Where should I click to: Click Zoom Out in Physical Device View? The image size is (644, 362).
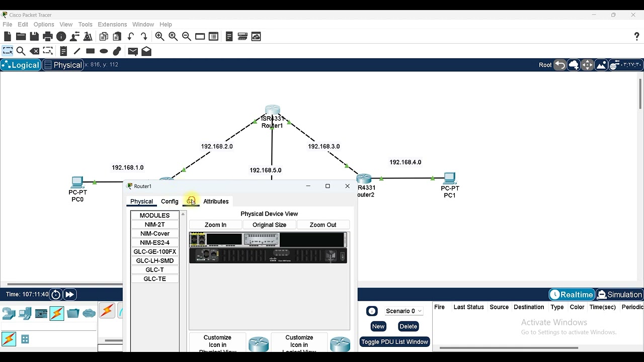coord(323,225)
